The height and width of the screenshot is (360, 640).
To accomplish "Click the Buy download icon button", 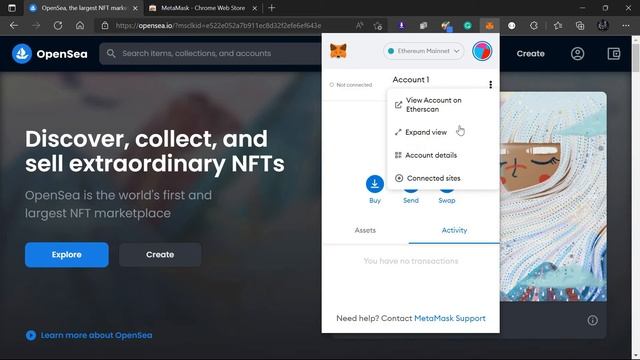I will pos(375,184).
